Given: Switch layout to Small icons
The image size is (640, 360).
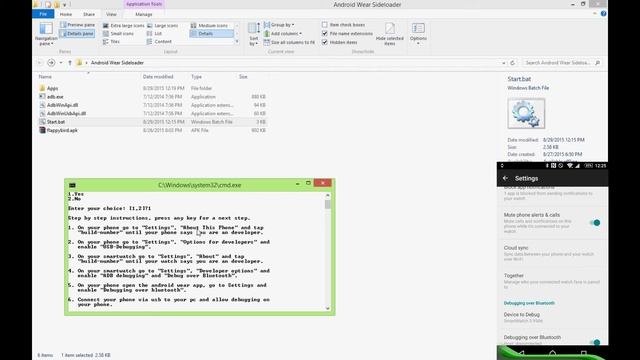Looking at the screenshot, I should (x=118, y=33).
